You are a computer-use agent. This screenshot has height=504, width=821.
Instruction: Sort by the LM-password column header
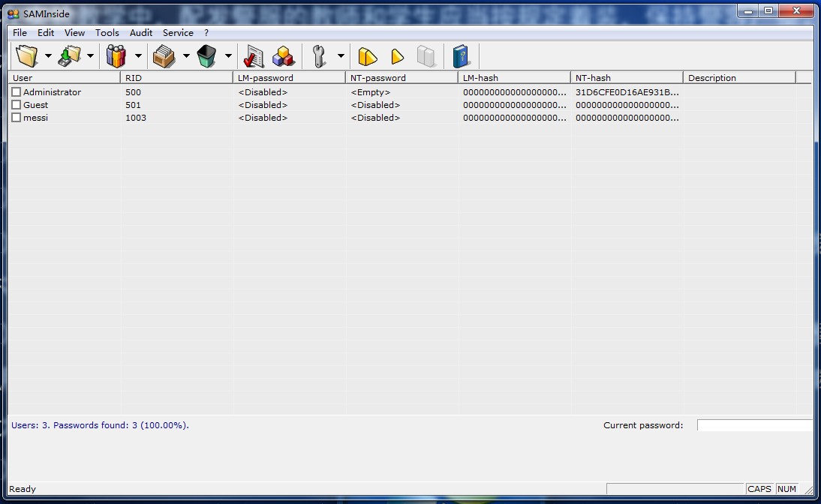click(289, 77)
